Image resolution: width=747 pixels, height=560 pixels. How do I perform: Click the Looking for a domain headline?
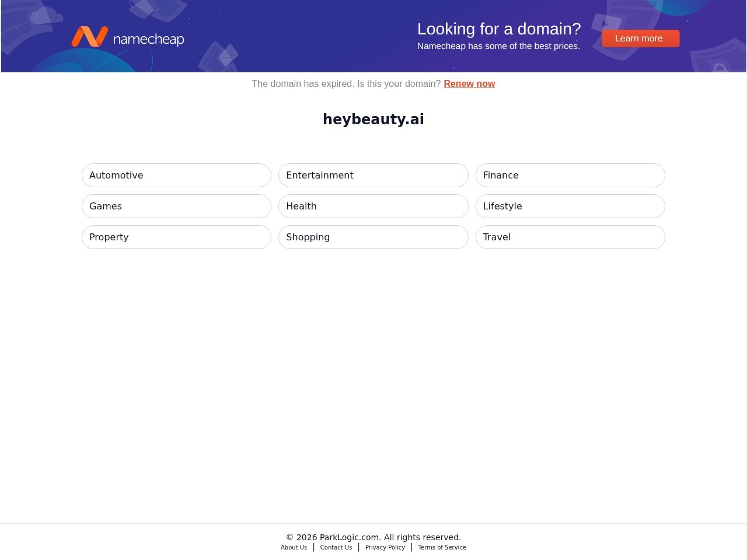[498, 29]
